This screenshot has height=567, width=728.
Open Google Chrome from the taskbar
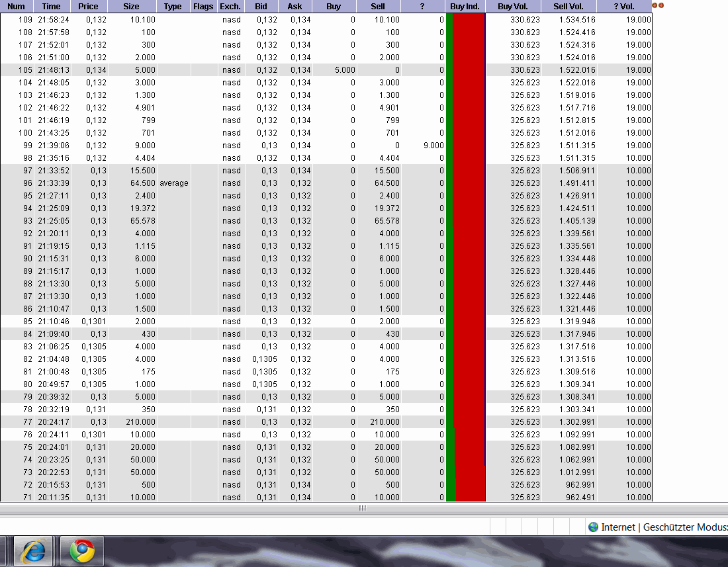click(x=82, y=551)
